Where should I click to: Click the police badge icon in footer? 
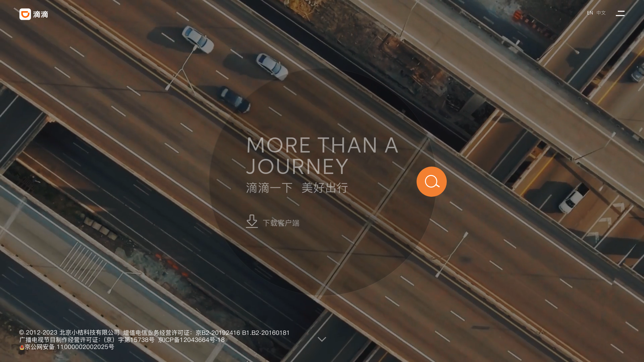tap(22, 347)
